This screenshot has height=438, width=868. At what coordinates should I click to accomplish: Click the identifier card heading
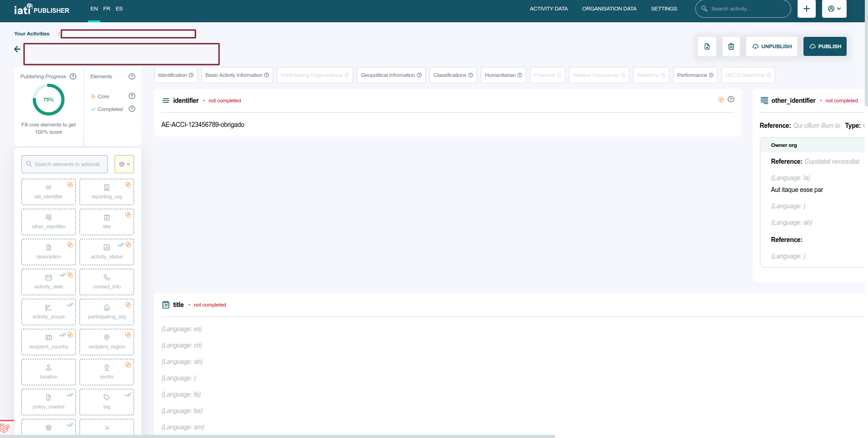point(186,101)
